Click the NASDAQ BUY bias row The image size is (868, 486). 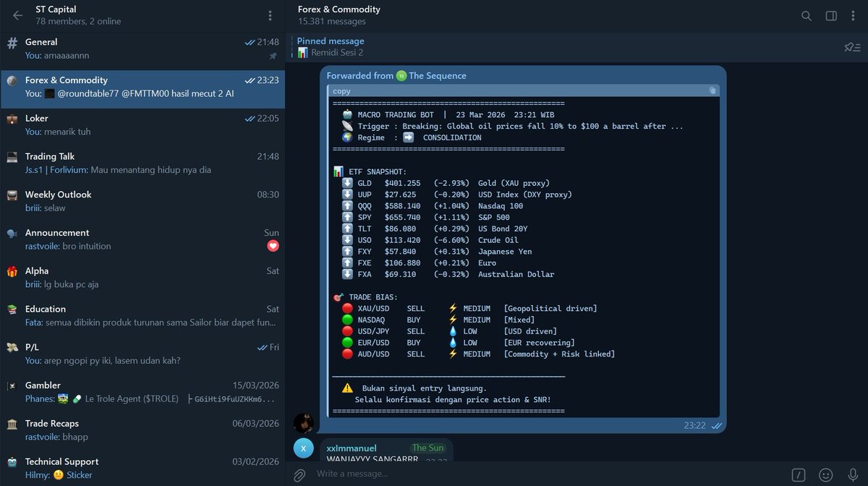pos(438,320)
